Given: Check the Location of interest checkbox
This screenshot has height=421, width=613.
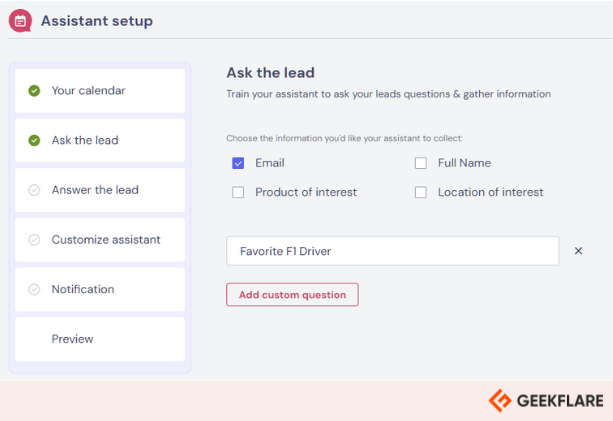Looking at the screenshot, I should coord(421,192).
